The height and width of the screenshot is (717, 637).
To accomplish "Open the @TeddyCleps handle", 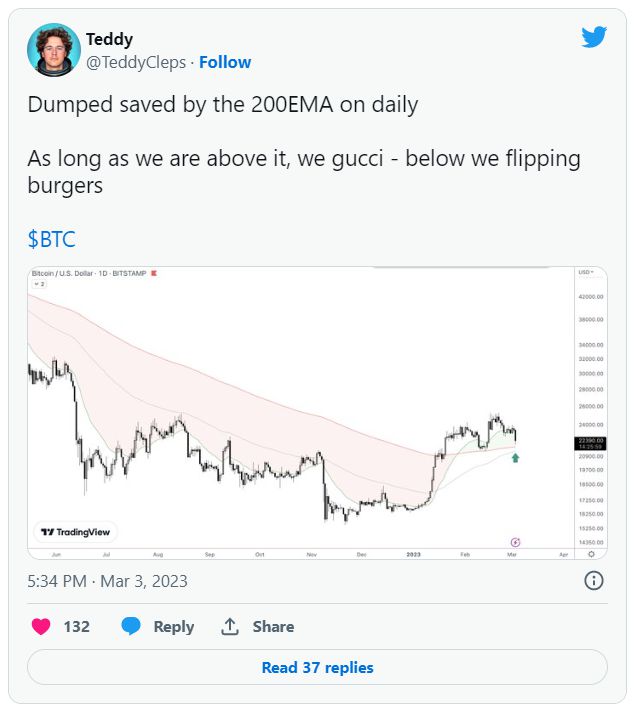I will coord(136,62).
